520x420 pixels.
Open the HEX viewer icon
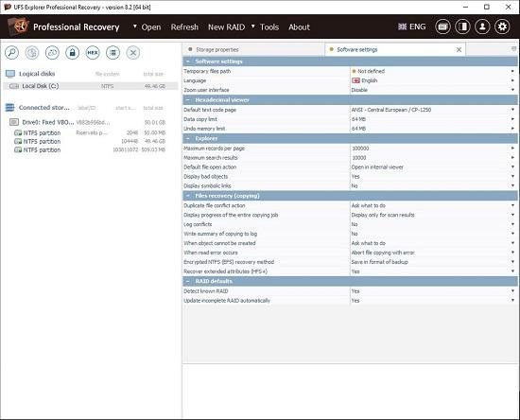pyautogui.click(x=93, y=52)
